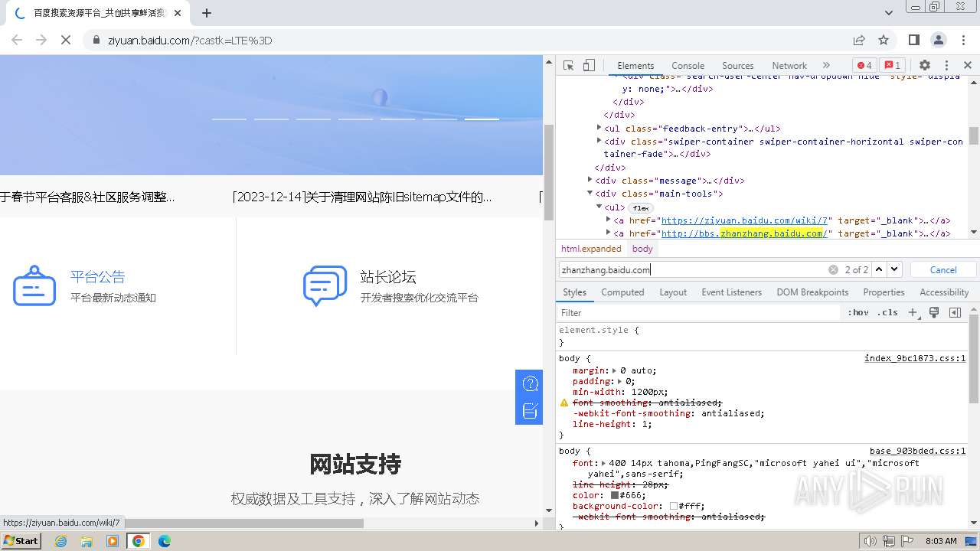
Task: Add a new style rule
Action: 913,312
